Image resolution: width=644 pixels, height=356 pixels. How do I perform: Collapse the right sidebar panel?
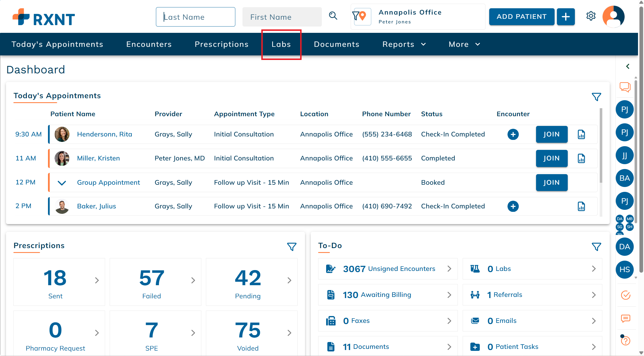click(x=627, y=66)
